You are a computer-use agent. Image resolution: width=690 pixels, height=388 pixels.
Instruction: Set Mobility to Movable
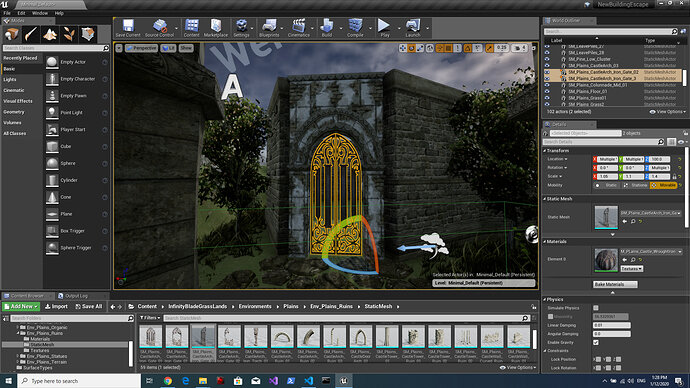tap(664, 185)
